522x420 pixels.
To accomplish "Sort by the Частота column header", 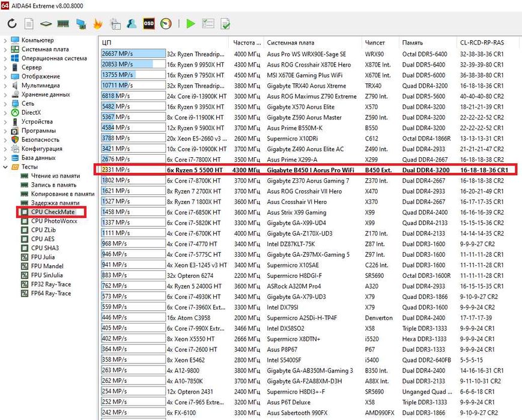I will tap(246, 43).
